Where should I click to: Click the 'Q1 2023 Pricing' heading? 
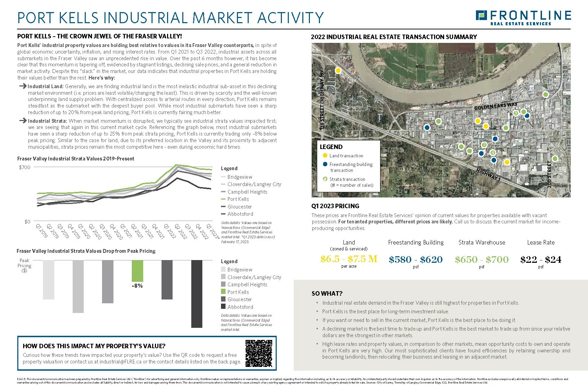[x=336, y=206]
